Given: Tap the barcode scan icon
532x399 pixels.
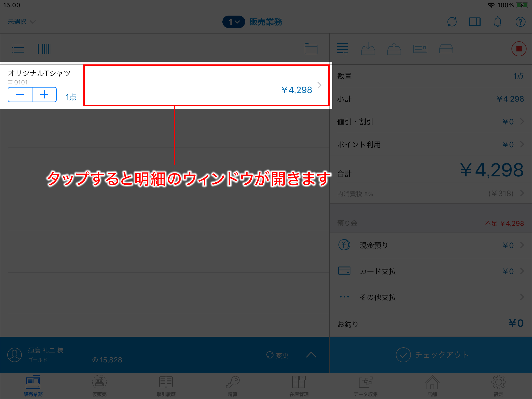Looking at the screenshot, I should coord(44,49).
